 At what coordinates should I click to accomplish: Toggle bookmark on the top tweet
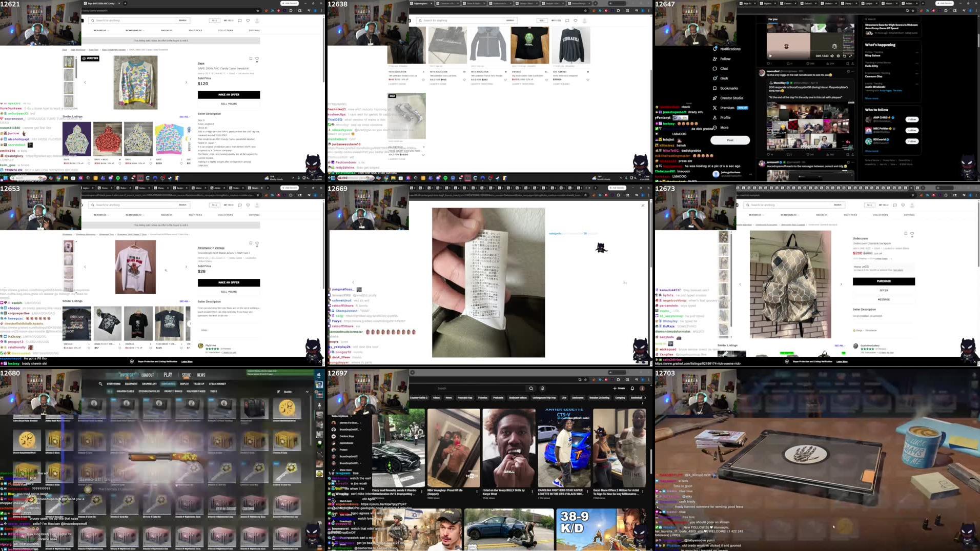[x=847, y=63]
